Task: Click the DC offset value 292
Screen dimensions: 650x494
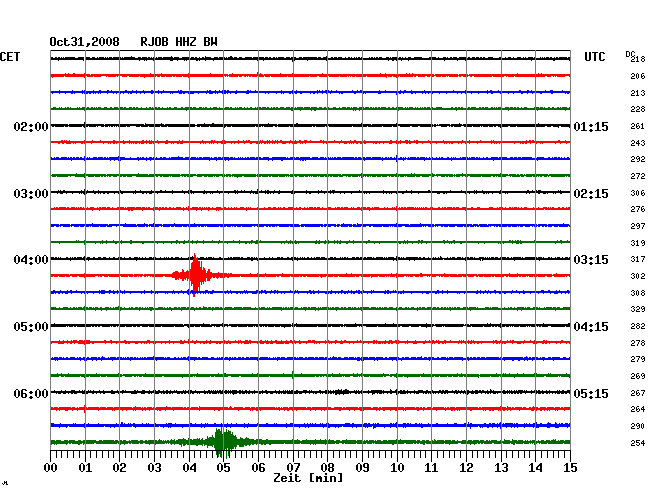Action: [638, 159]
